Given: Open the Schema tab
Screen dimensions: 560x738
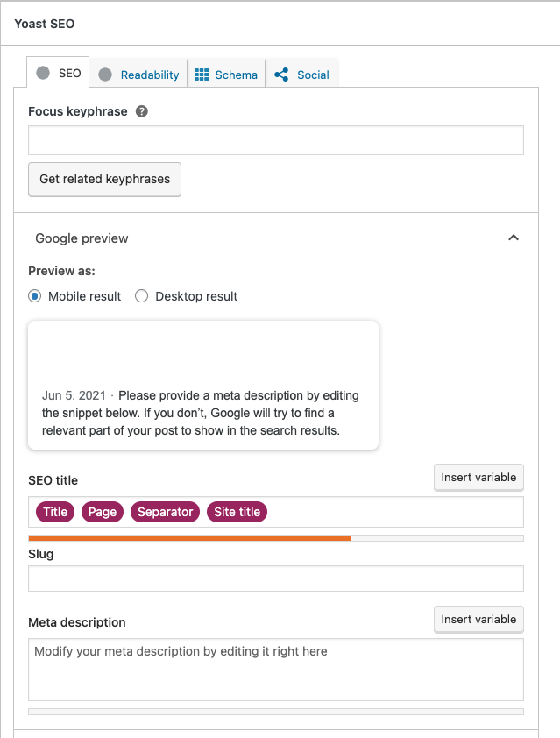Looking at the screenshot, I should pyautogui.click(x=226, y=74).
